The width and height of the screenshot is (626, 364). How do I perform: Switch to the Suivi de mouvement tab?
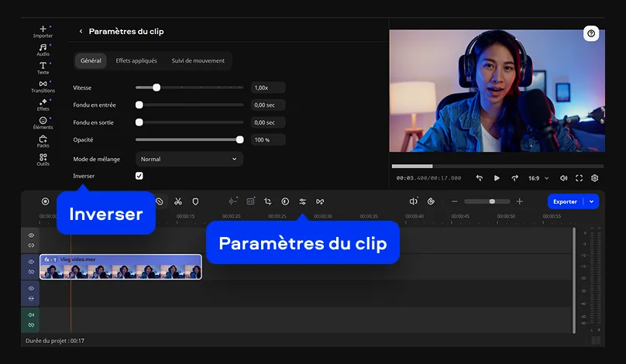[x=198, y=60]
